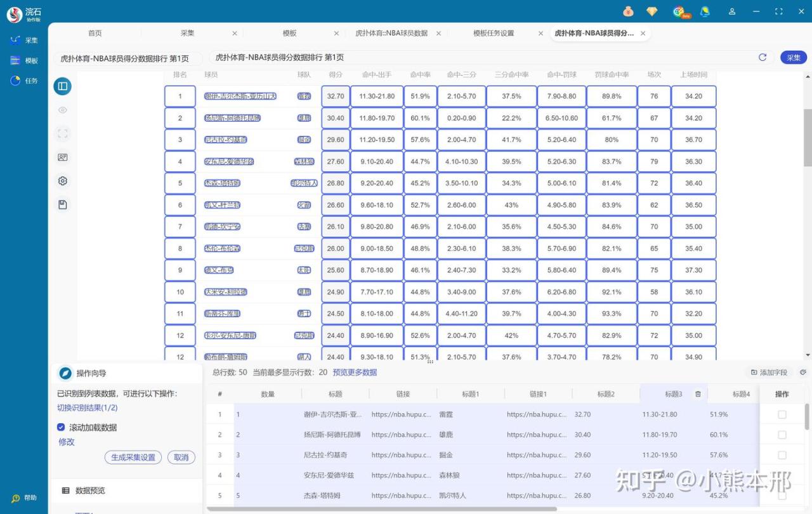Viewport: 812px width, 514px height.
Task: Click 89.8% free throw cell in web page
Action: coord(612,96)
